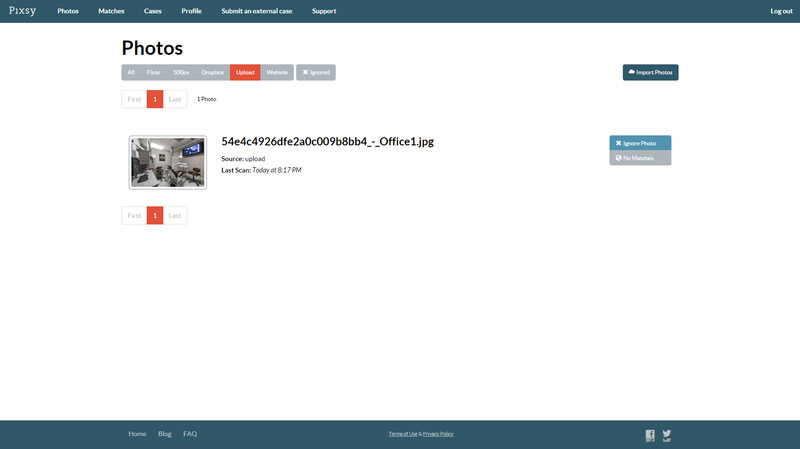Open Blog link in footer
Viewport: 800px width, 449px height.
(x=165, y=434)
